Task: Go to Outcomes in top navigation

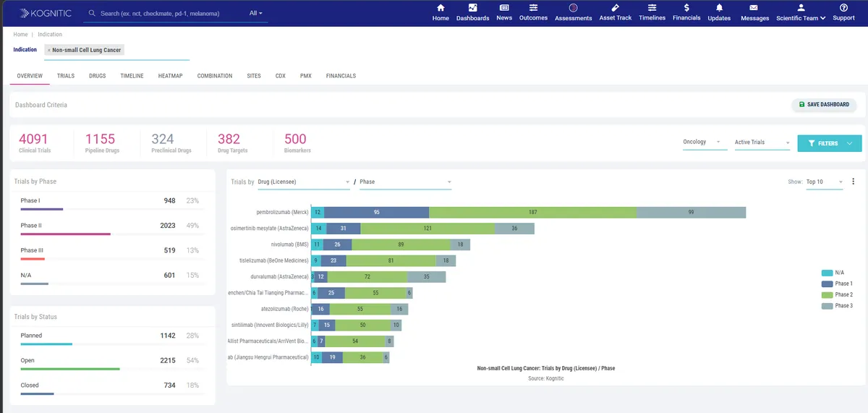Action: pos(533,12)
